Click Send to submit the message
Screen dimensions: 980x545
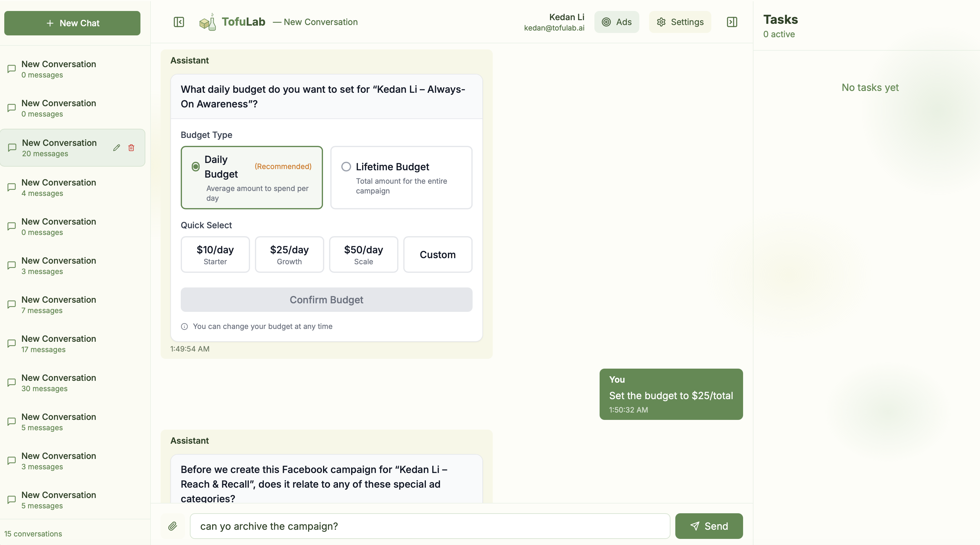click(709, 526)
